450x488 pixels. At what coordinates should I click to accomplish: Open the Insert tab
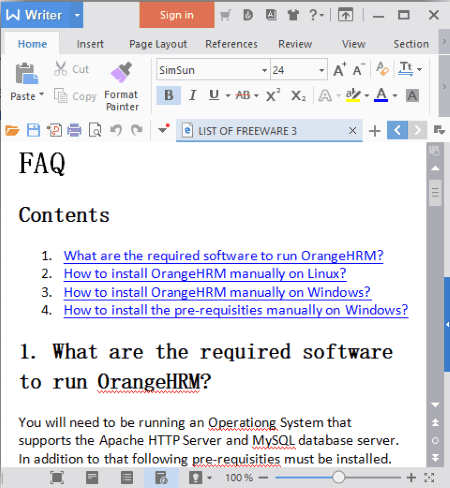90,44
